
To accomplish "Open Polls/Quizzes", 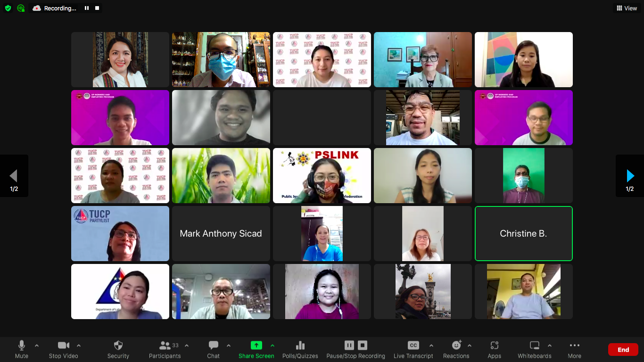I will tap(300, 349).
